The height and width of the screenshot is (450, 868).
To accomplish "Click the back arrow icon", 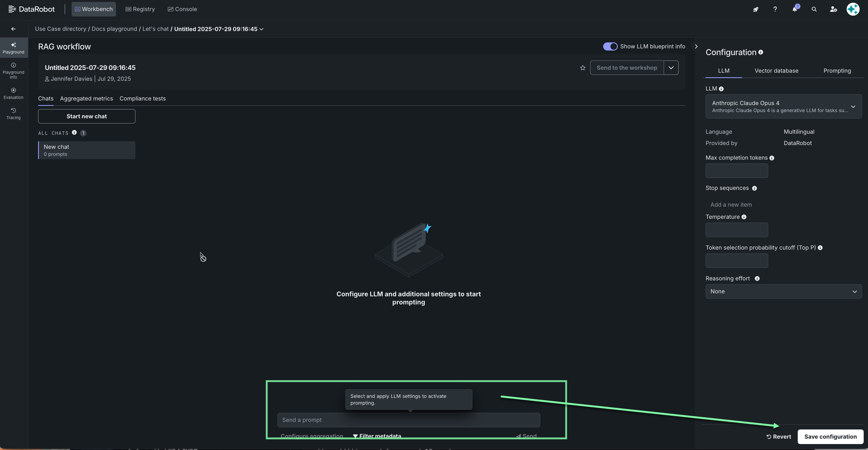I will pyautogui.click(x=14, y=29).
